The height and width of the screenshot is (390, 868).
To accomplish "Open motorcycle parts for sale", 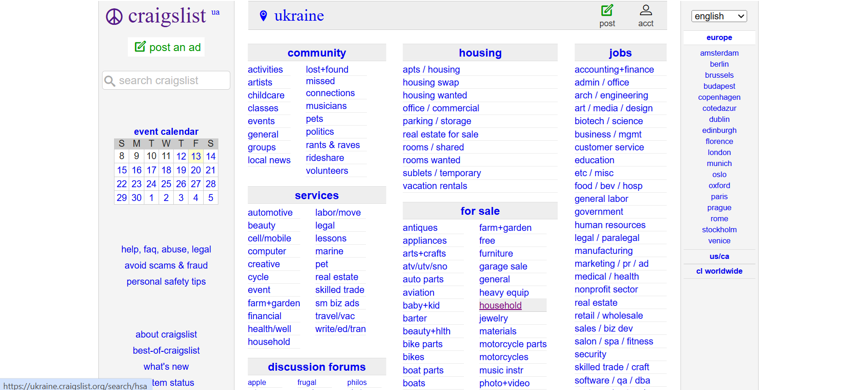I will pos(513,344).
